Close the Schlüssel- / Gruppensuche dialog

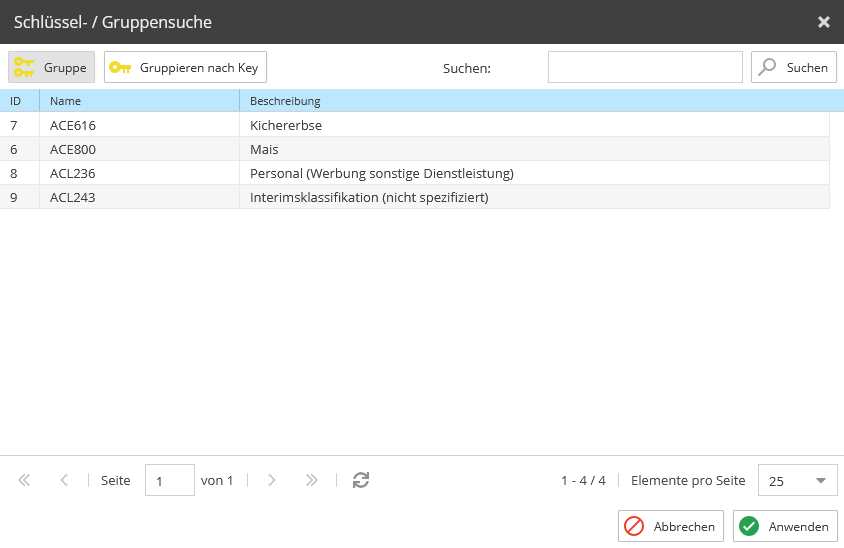[824, 22]
